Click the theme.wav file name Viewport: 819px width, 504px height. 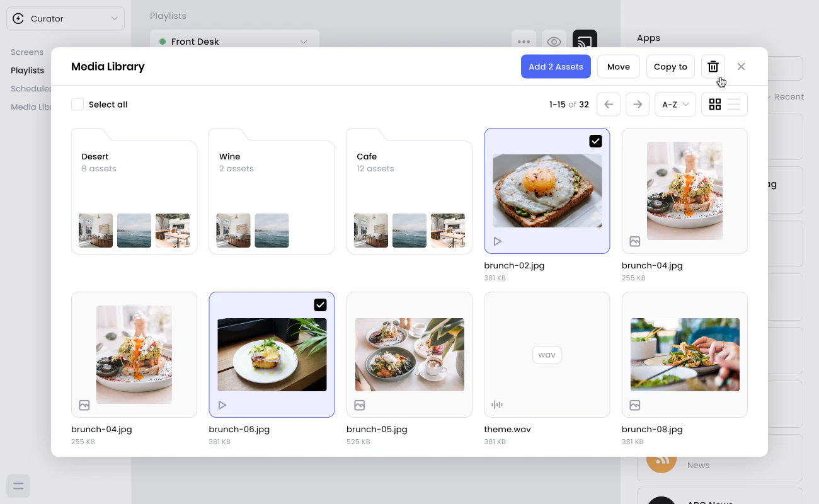click(508, 430)
